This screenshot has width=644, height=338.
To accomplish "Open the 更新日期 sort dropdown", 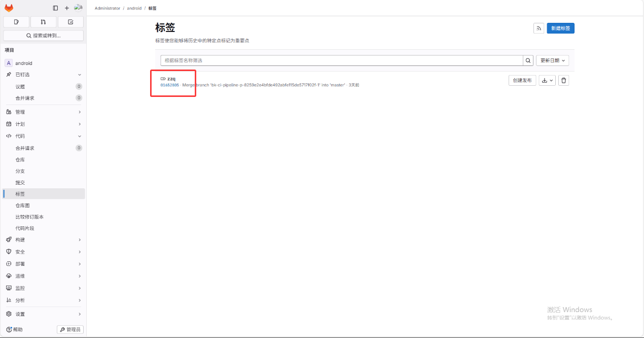I will pos(552,60).
